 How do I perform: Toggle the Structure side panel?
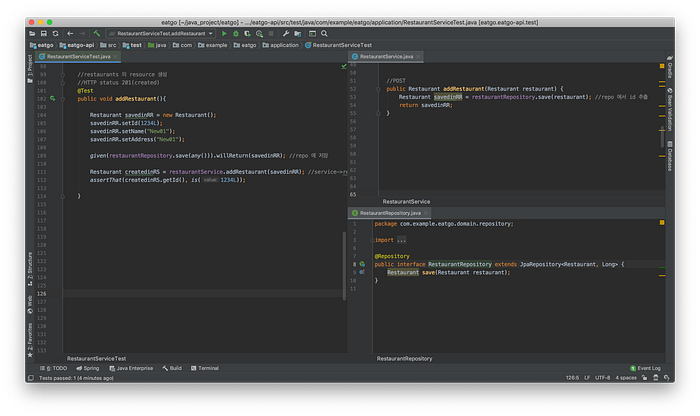29,265
